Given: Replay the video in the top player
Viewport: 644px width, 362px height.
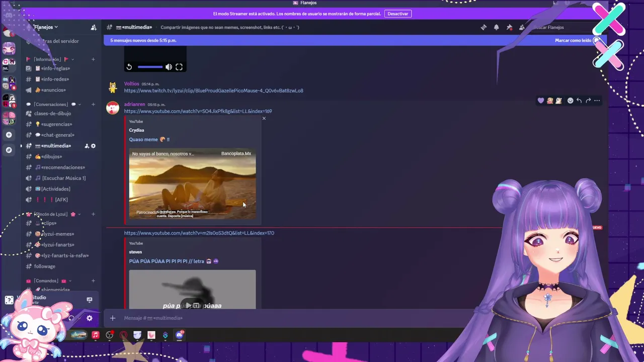Looking at the screenshot, I should click(x=129, y=67).
